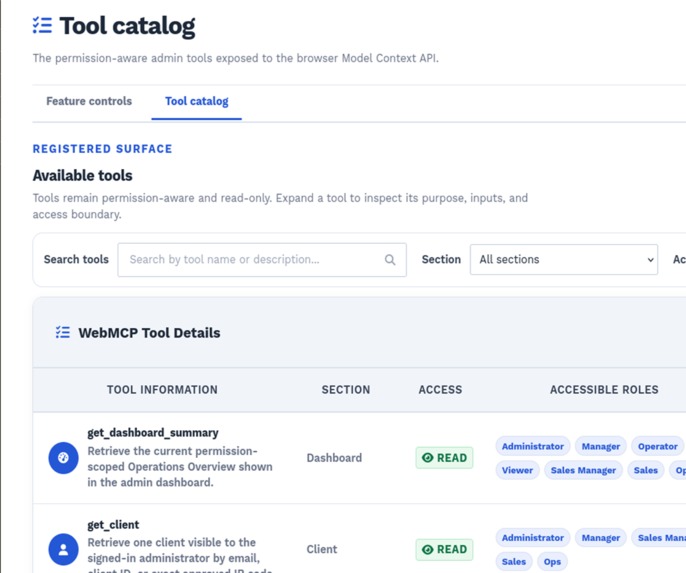Viewport: 686px width, 573px height.
Task: Click the REGISTERED SURFACE label
Action: (x=102, y=149)
